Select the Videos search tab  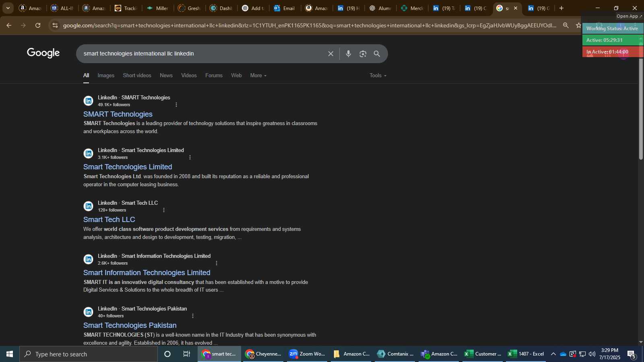[189, 76]
